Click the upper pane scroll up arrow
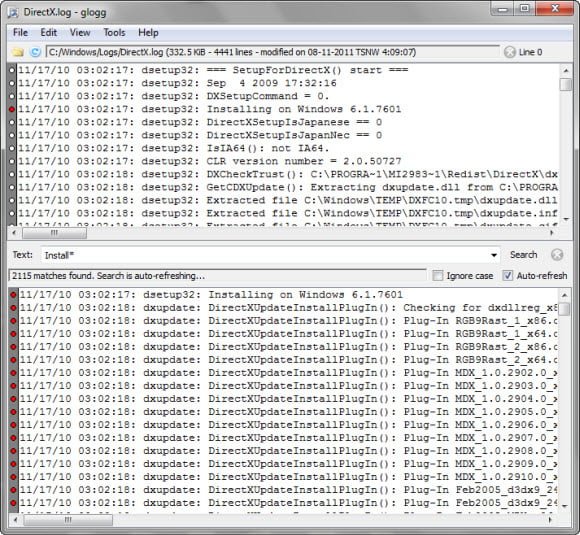The height and width of the screenshot is (535, 580). tap(566, 71)
